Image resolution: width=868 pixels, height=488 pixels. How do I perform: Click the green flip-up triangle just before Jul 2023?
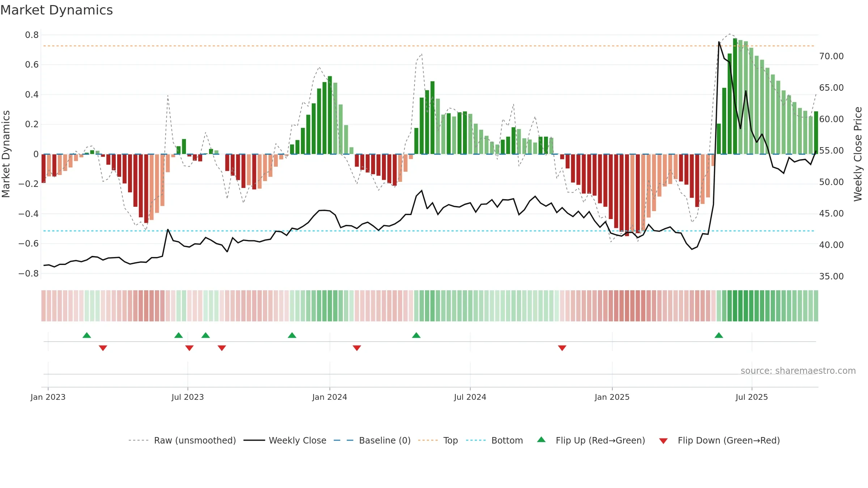click(178, 335)
